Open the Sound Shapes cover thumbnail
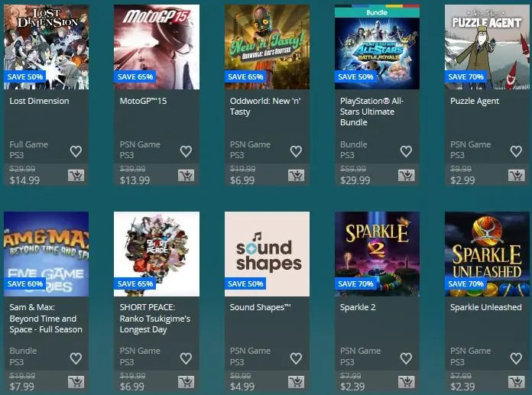This screenshot has height=395, width=532. tap(267, 254)
